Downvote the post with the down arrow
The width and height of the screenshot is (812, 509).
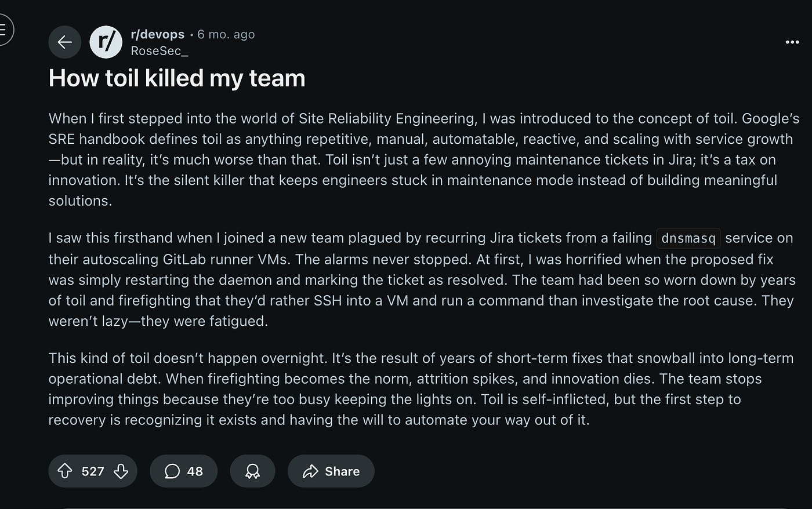(x=121, y=471)
